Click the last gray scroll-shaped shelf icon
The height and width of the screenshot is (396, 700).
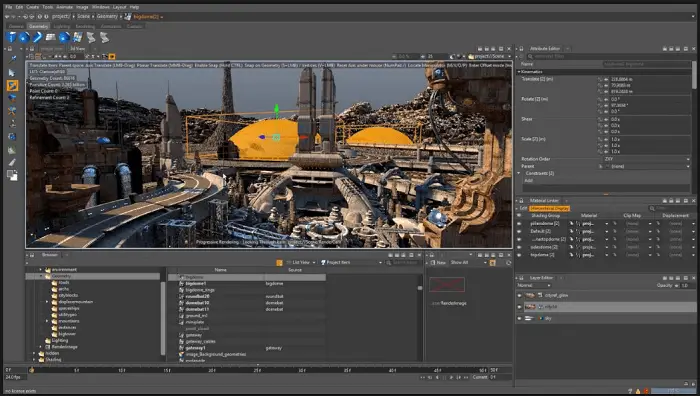pyautogui.click(x=104, y=38)
